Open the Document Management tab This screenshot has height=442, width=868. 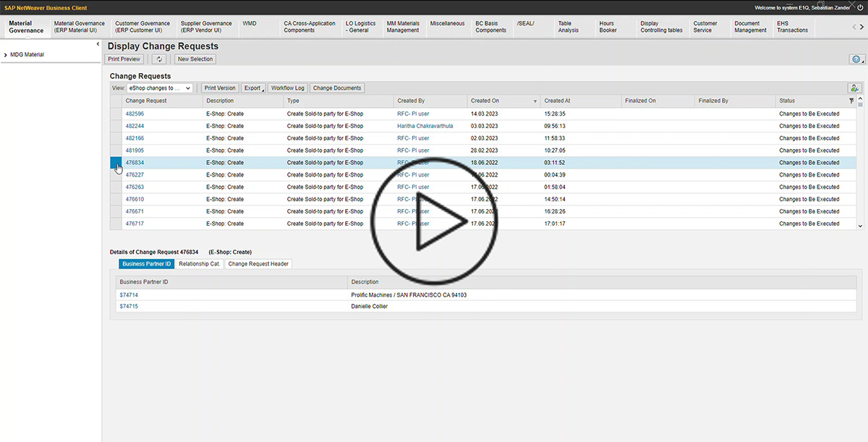click(750, 27)
